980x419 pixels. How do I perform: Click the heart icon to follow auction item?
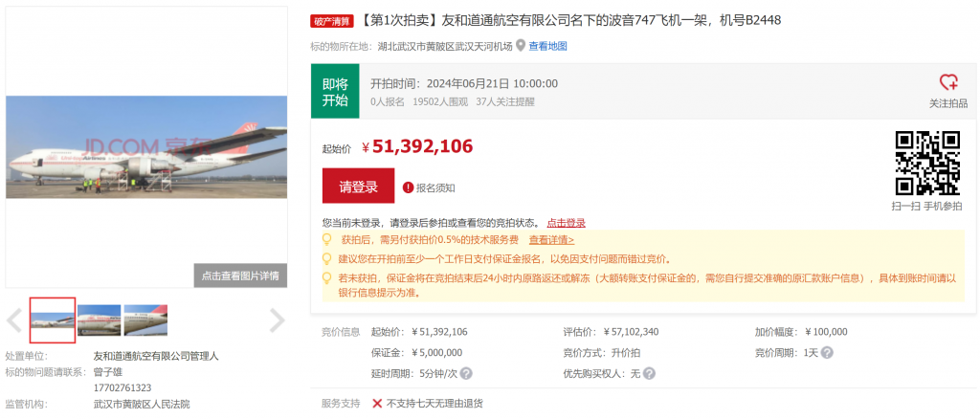coord(948,82)
